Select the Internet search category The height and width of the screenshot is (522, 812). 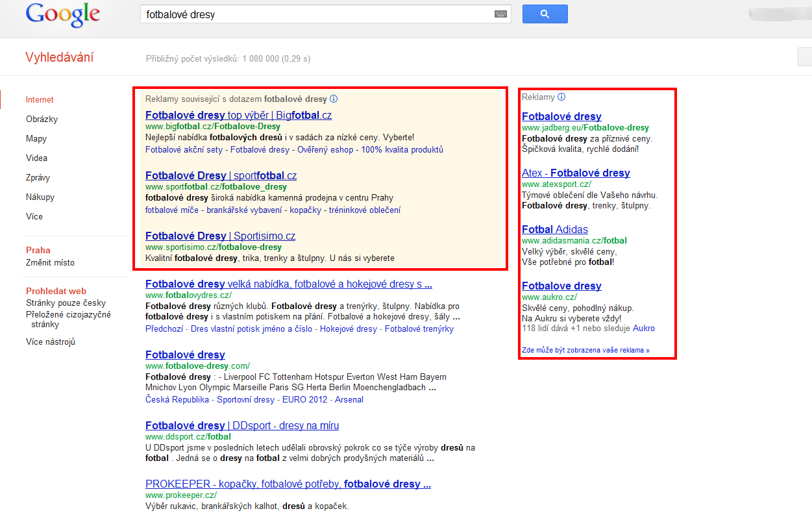[x=40, y=100]
